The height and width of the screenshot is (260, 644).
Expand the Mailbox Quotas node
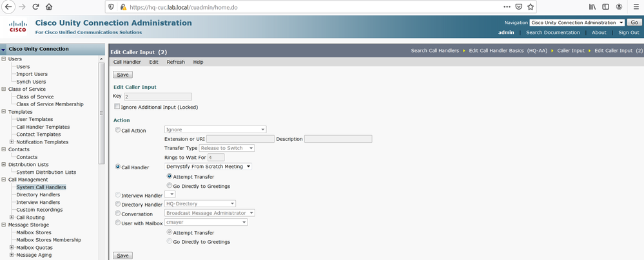[x=12, y=247]
